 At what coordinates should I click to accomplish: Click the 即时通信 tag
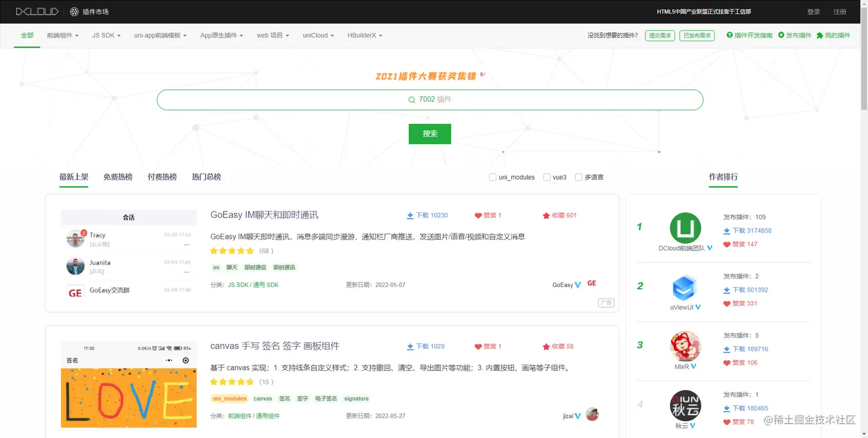pyautogui.click(x=255, y=268)
